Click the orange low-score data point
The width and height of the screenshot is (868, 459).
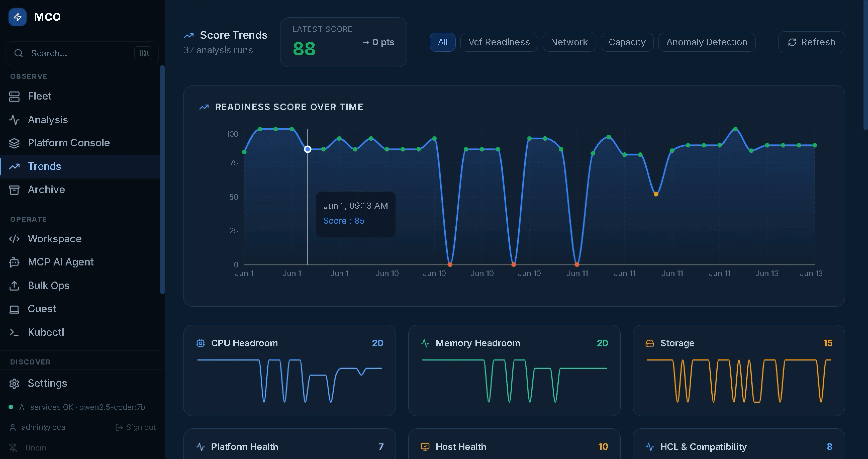tap(656, 194)
